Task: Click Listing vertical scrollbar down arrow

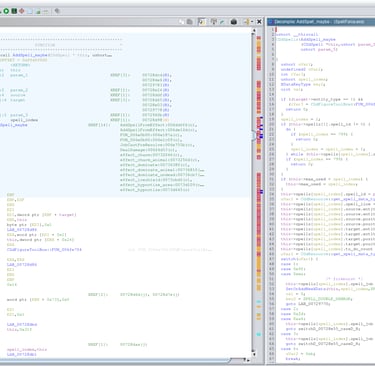Action: (254, 354)
